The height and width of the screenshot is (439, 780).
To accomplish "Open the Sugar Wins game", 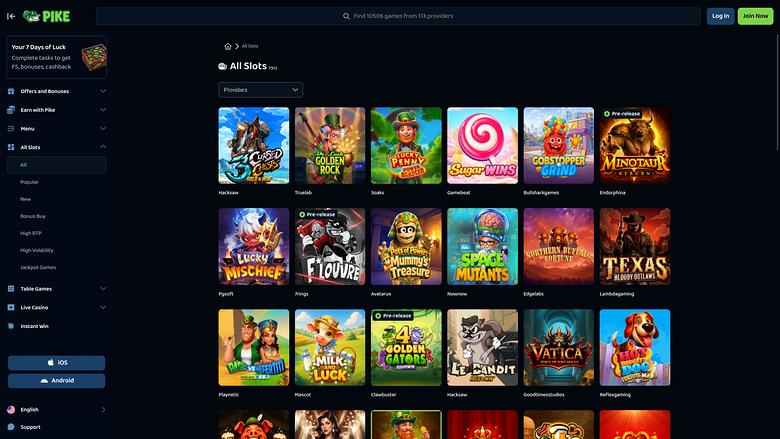I will pyautogui.click(x=483, y=146).
